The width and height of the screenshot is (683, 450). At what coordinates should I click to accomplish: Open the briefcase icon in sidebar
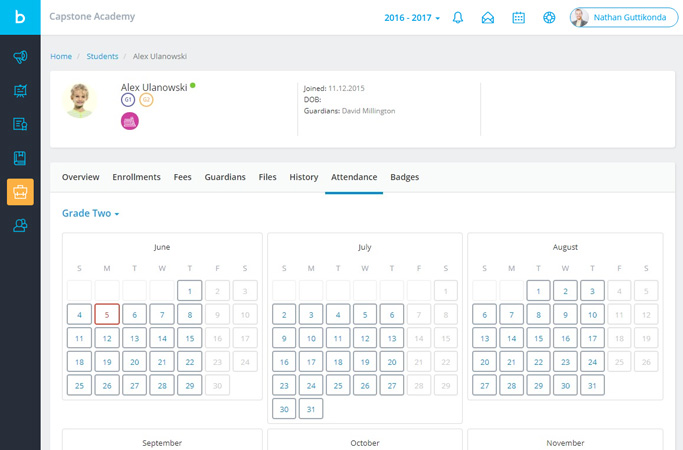(x=20, y=192)
